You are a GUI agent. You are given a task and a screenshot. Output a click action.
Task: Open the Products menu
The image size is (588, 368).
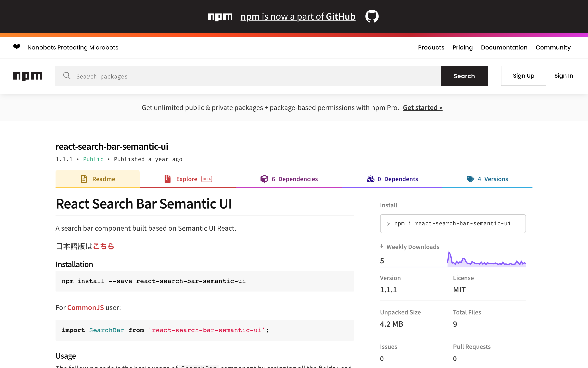[431, 47]
